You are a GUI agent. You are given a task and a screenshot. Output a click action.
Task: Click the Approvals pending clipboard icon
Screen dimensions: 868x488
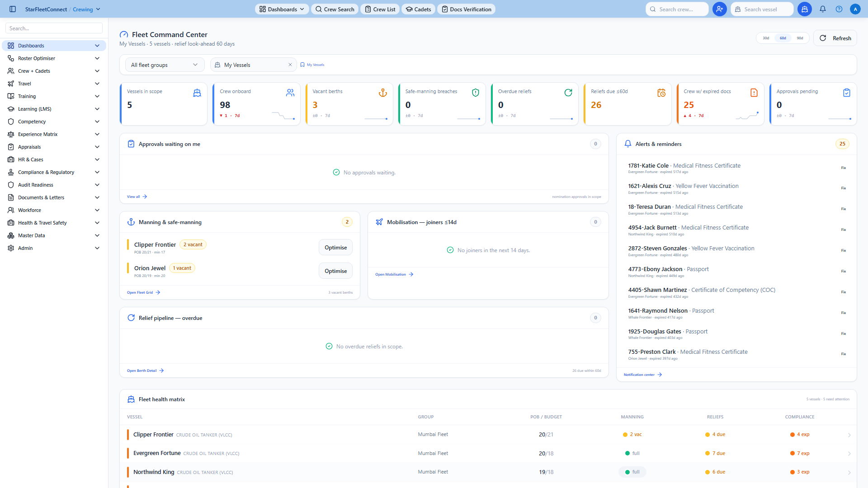tap(847, 93)
